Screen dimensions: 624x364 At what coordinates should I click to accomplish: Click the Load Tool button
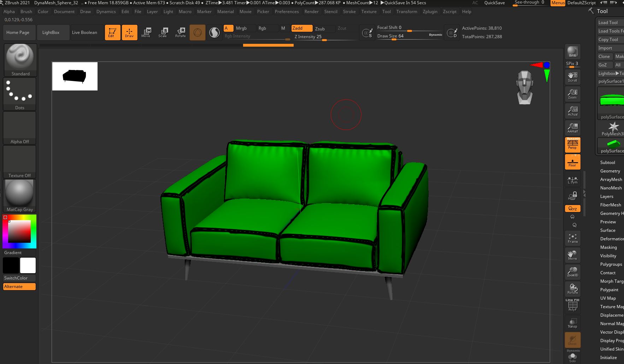[x=608, y=23]
